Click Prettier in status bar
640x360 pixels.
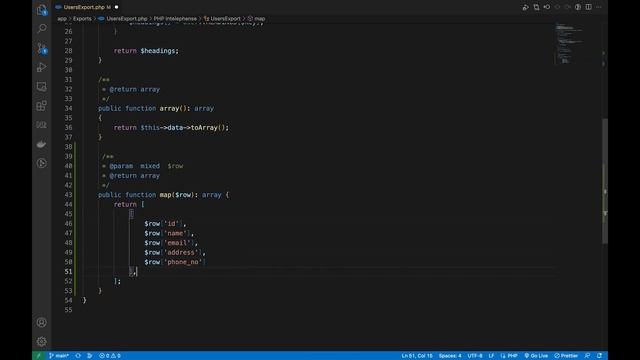(x=566, y=356)
